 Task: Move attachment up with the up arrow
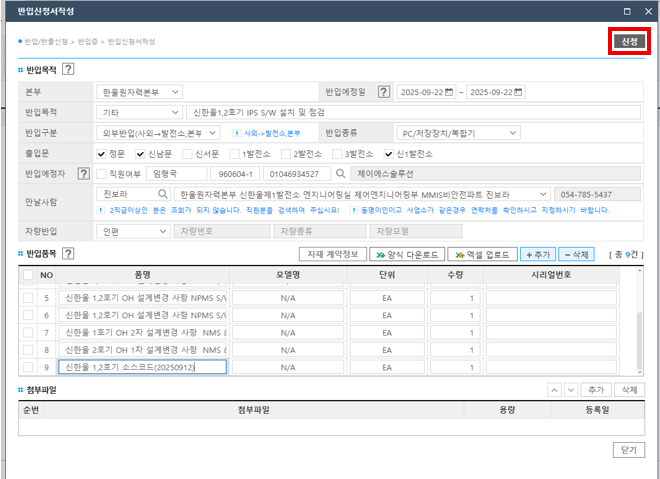[x=555, y=389]
